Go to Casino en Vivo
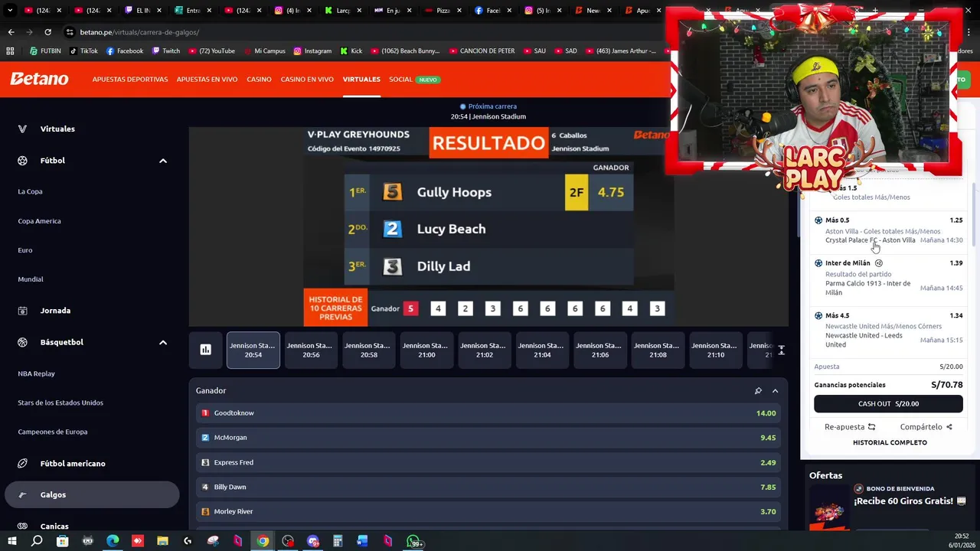This screenshot has height=551, width=980. tap(307, 80)
